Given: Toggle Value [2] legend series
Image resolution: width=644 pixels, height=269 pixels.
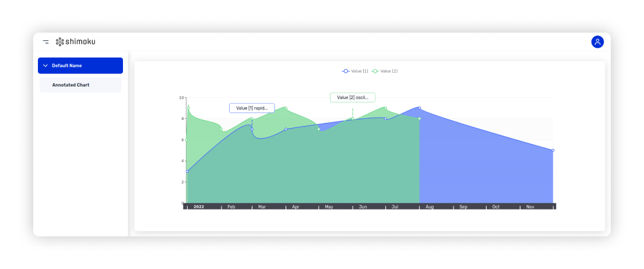Looking at the screenshot, I should pos(385,71).
